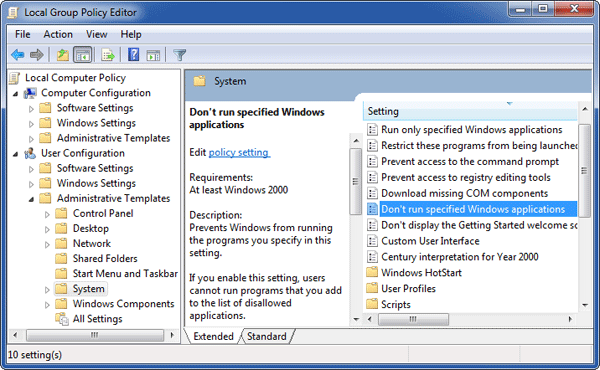Image resolution: width=600 pixels, height=370 pixels.
Task: Click policy icon beside Run only specified Windows applications
Action: 372,130
